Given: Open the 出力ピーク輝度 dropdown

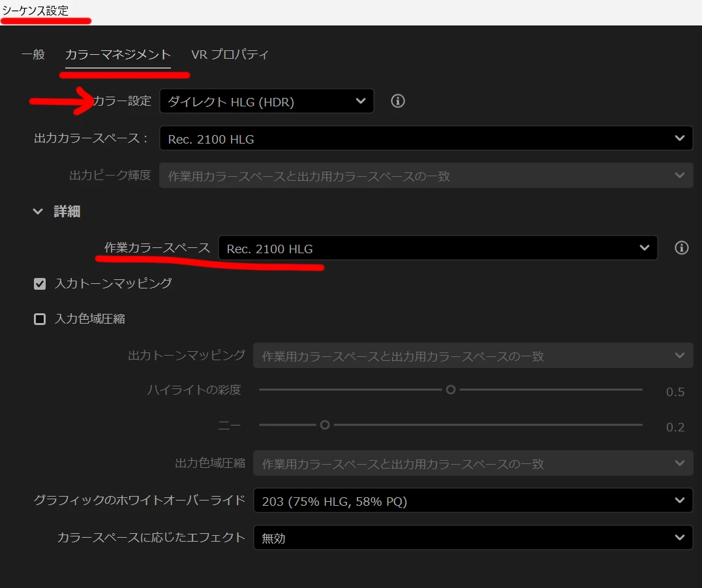Looking at the screenshot, I should 426,176.
